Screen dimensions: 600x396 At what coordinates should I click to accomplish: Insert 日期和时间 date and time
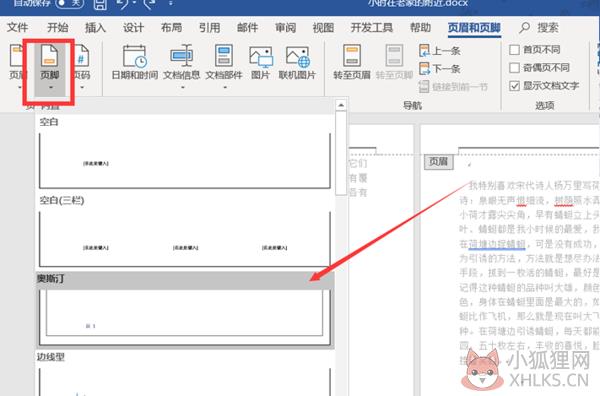point(135,63)
